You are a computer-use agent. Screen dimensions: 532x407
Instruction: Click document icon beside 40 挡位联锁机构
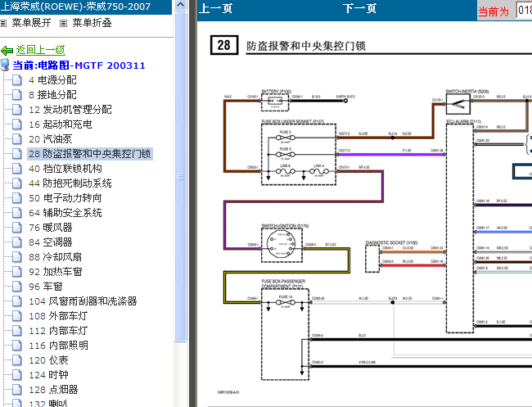(x=17, y=169)
